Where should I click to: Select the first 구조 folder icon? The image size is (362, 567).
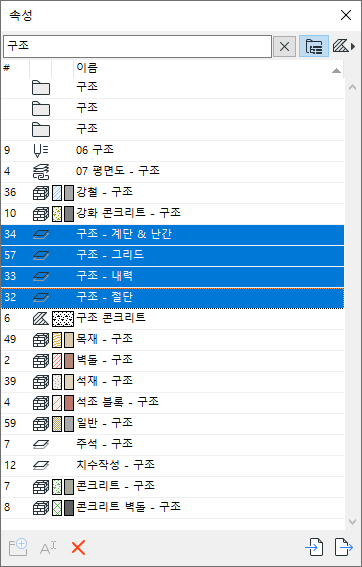tap(41, 88)
